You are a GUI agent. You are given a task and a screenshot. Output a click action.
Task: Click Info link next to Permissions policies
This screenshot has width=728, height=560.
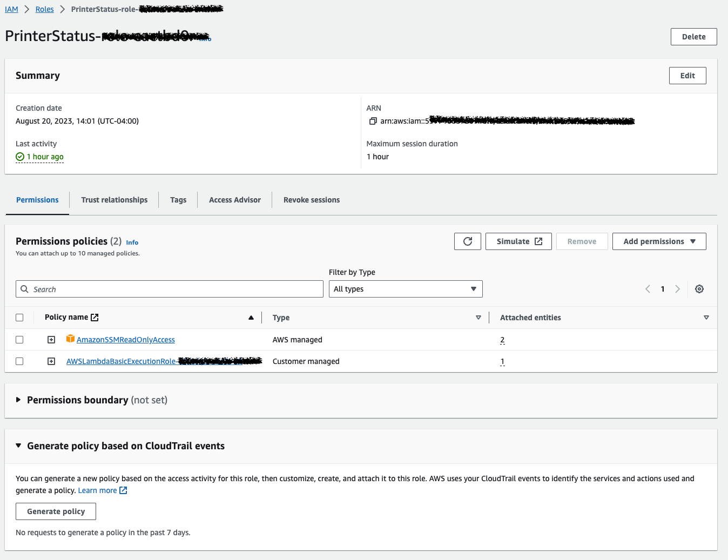[x=132, y=242]
